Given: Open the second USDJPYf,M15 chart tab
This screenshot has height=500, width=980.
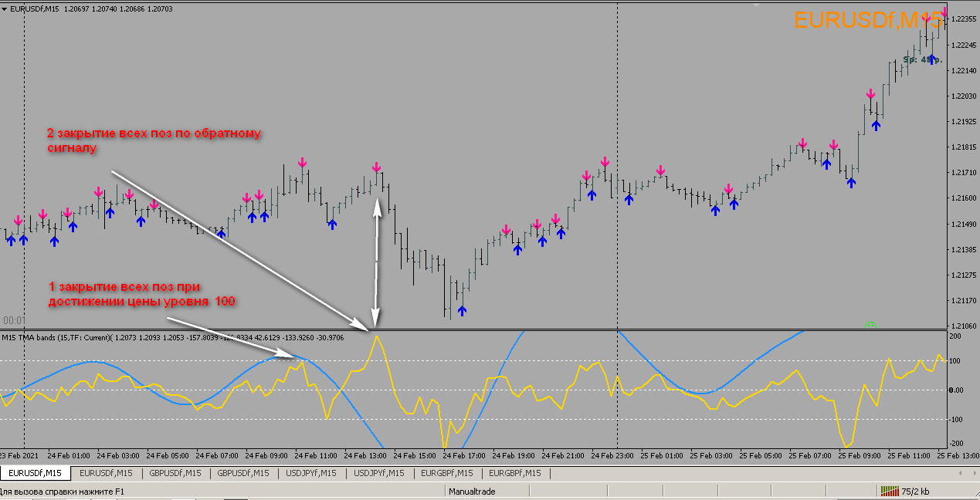Looking at the screenshot, I should [x=378, y=473].
